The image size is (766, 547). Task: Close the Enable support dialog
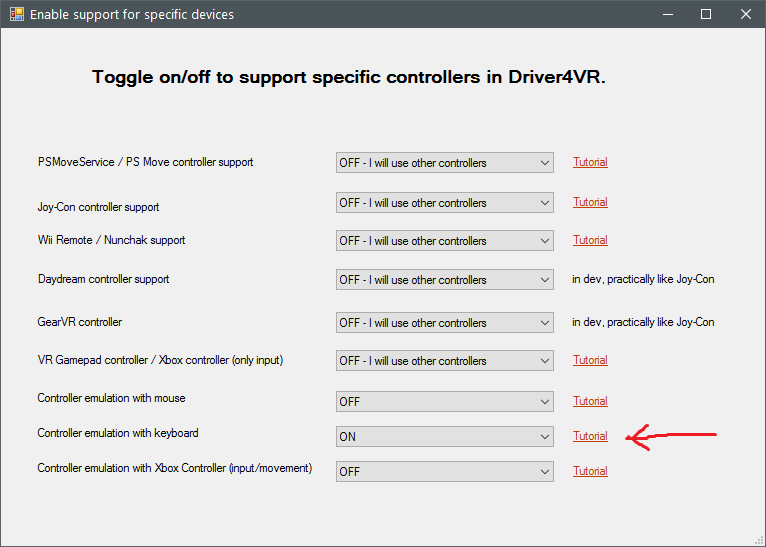click(744, 15)
